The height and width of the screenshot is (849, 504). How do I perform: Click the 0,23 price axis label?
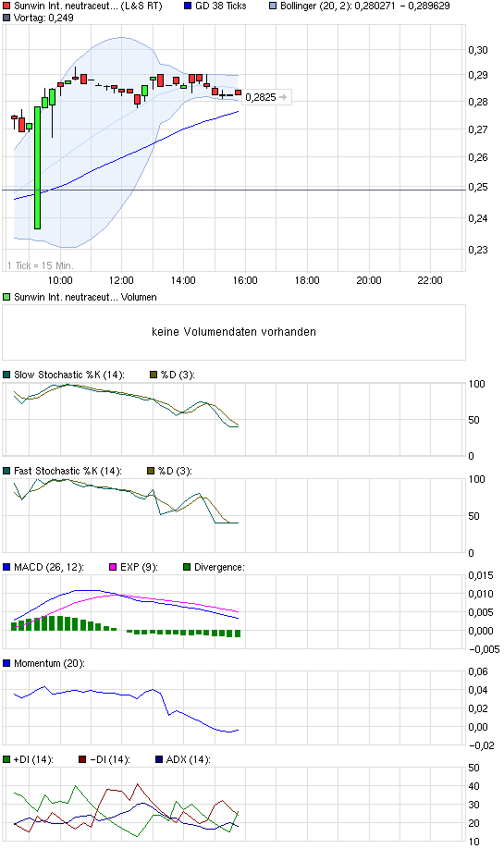point(478,250)
